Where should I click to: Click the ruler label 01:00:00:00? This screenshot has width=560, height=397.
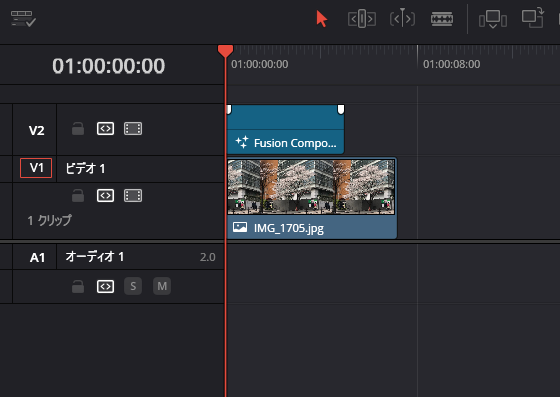[260, 64]
